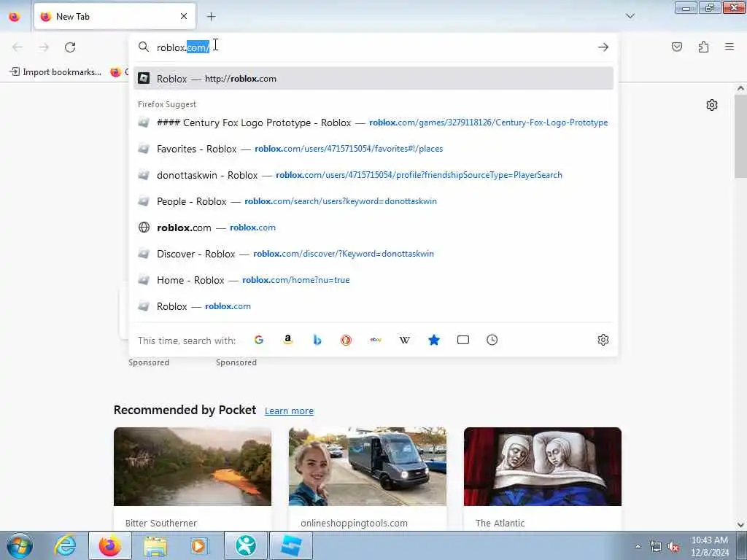Viewport: 747px width, 560px height.
Task: Open the new tab page personalize gear
Action: [712, 105]
